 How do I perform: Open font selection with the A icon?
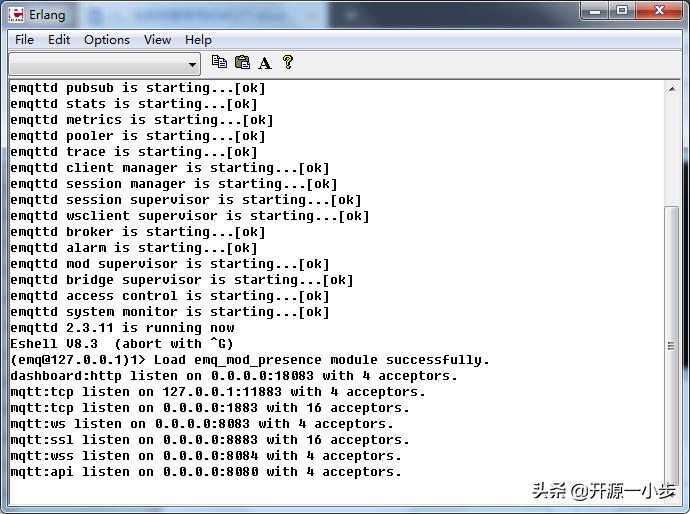coord(264,63)
